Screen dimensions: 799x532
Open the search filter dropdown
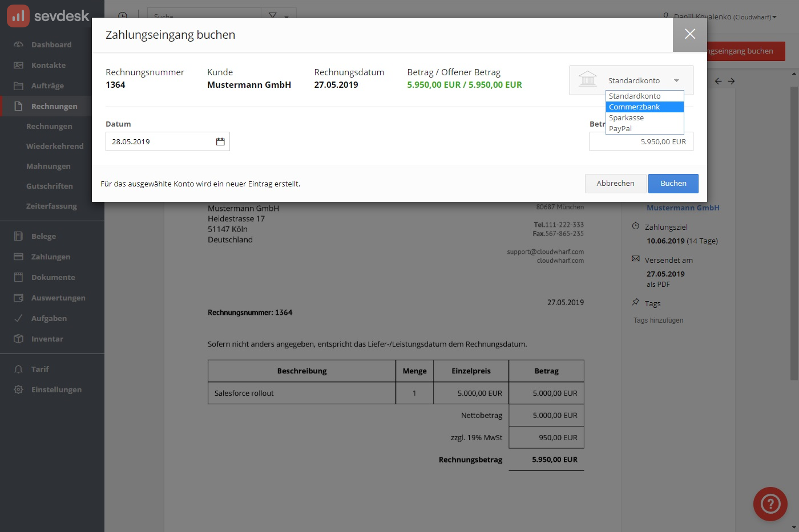tap(279, 17)
